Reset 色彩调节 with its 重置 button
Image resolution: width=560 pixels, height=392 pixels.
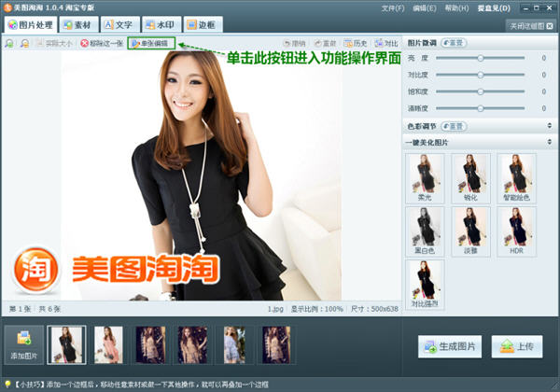454,126
